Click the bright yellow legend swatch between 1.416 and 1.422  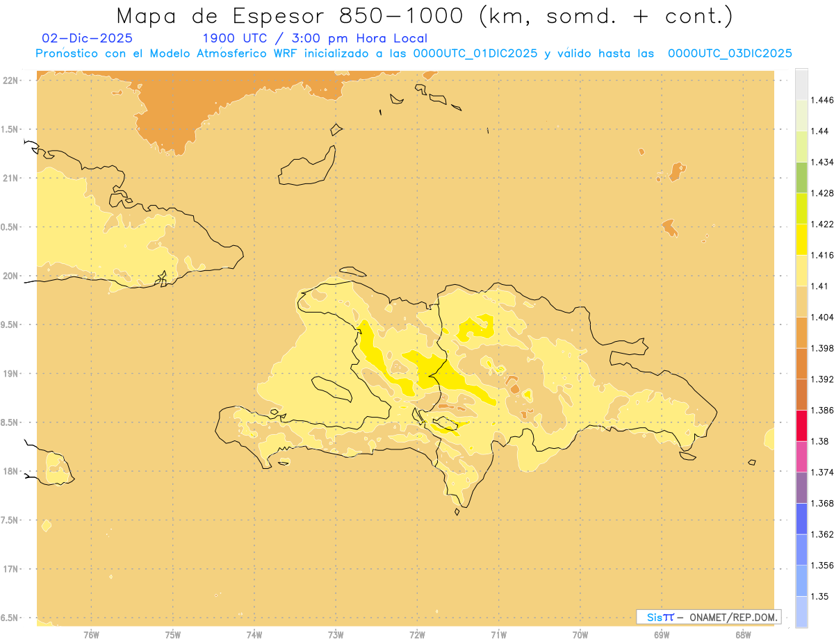click(x=801, y=239)
